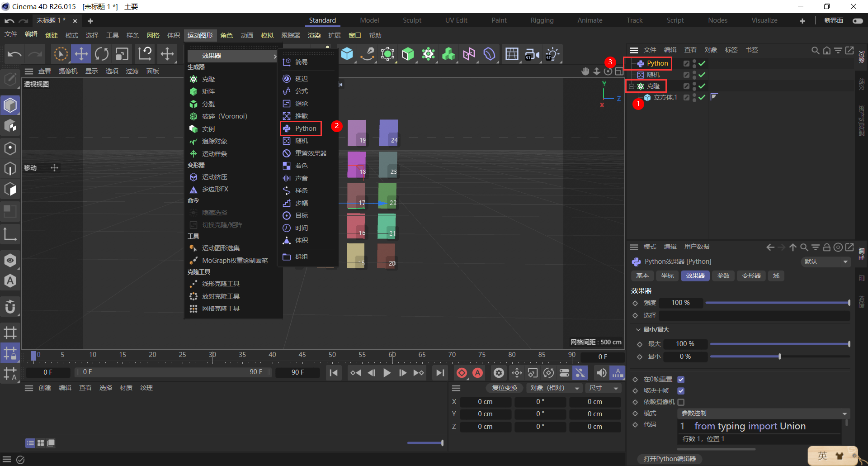Open the Render (渲染) menu
Viewport: 868px width, 466px height.
tap(314, 35)
